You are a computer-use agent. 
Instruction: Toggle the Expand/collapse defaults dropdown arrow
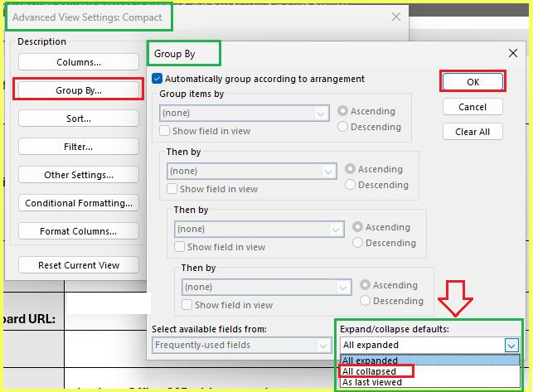pos(511,346)
